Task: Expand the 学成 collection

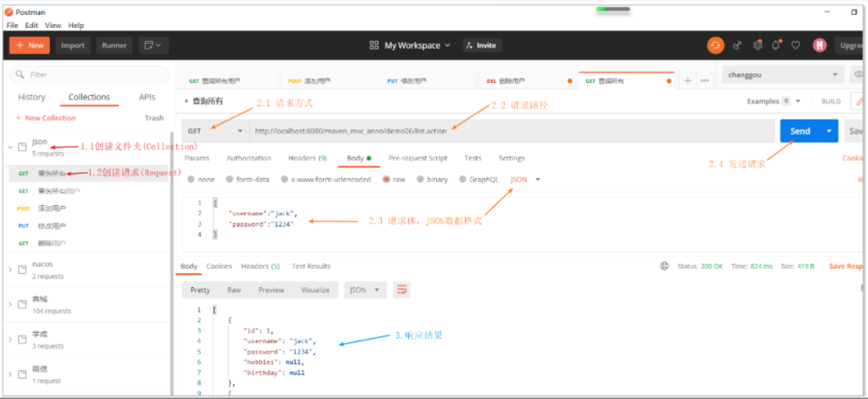Action: (10, 340)
